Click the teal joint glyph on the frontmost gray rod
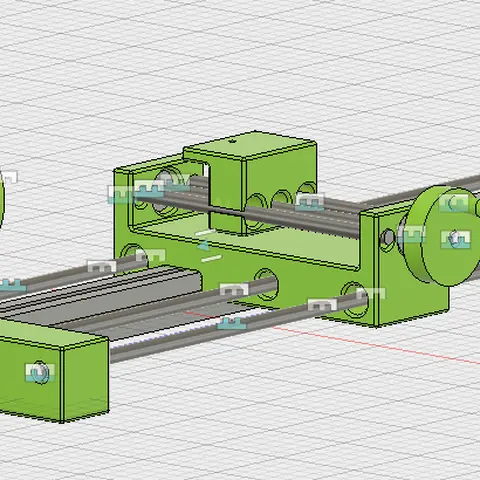Image resolution: width=480 pixels, height=480 pixels. (232, 323)
